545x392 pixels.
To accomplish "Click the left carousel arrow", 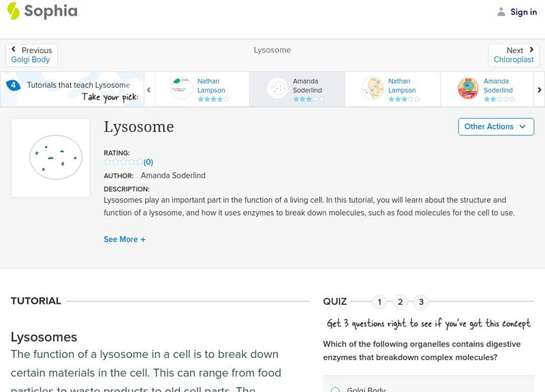I will click(x=148, y=88).
